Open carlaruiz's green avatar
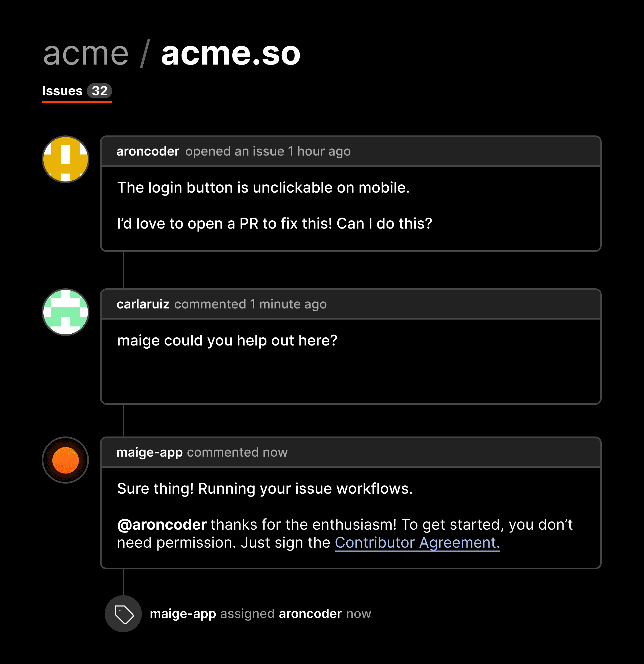Image resolution: width=644 pixels, height=664 pixels. [x=65, y=312]
